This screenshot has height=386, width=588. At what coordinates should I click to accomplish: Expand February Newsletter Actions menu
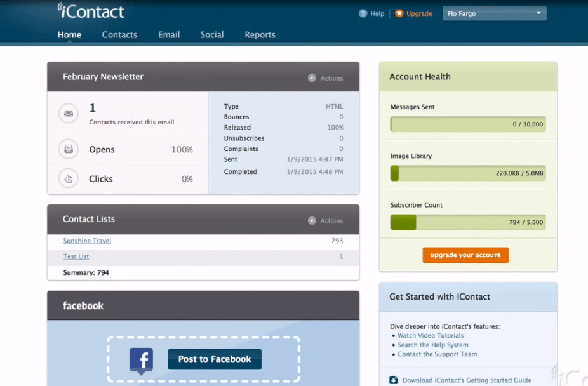pyautogui.click(x=325, y=78)
